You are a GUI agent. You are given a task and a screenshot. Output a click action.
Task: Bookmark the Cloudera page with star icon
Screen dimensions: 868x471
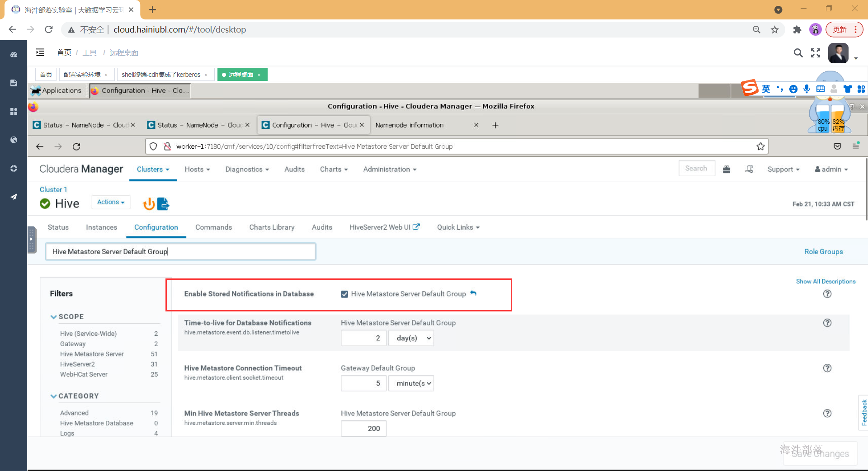coord(760,146)
